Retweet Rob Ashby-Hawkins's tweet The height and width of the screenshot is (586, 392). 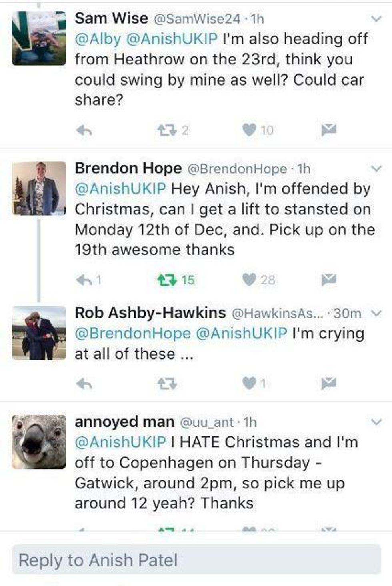tap(166, 384)
